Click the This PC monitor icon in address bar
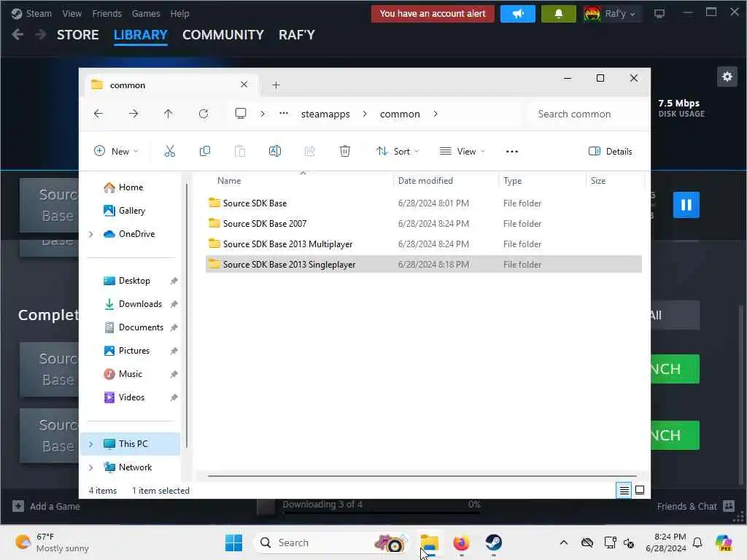This screenshot has width=747, height=560. pos(241,113)
